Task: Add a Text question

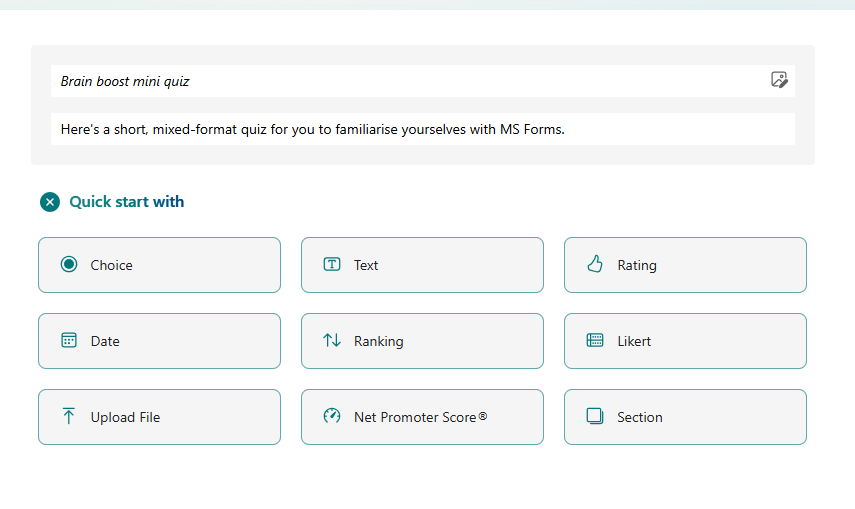Action: (422, 265)
